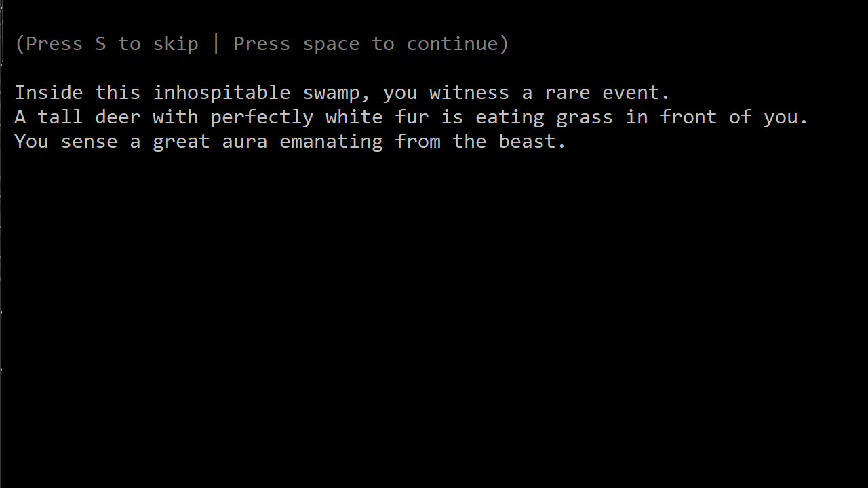Click the word "Inside" in the story
The width and height of the screenshot is (868, 488).
(49, 93)
